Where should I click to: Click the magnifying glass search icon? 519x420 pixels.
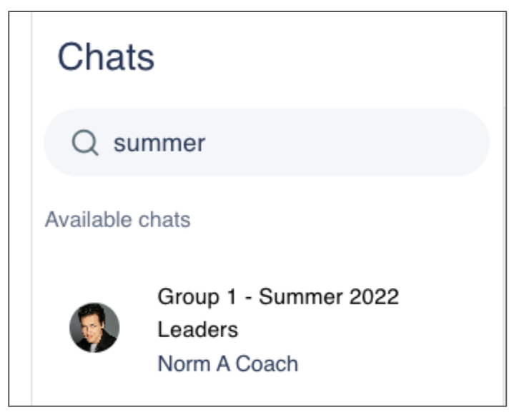click(x=84, y=144)
